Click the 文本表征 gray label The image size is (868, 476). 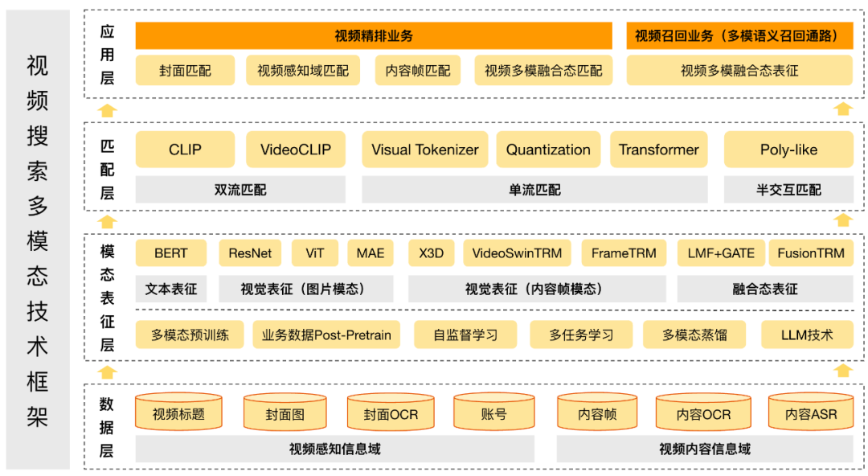171,289
